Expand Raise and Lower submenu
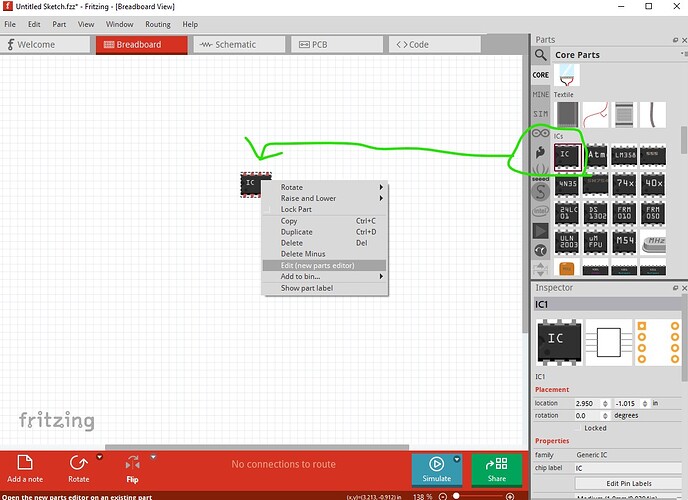 (325, 198)
